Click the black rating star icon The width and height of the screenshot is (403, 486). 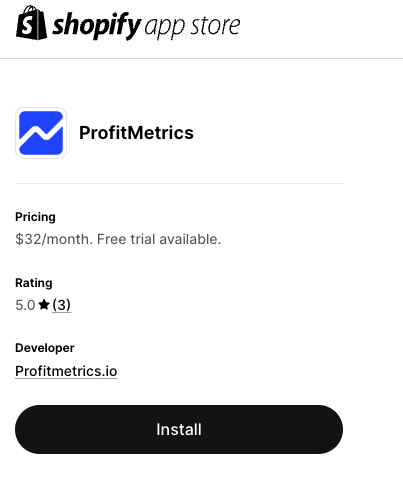tap(44, 305)
